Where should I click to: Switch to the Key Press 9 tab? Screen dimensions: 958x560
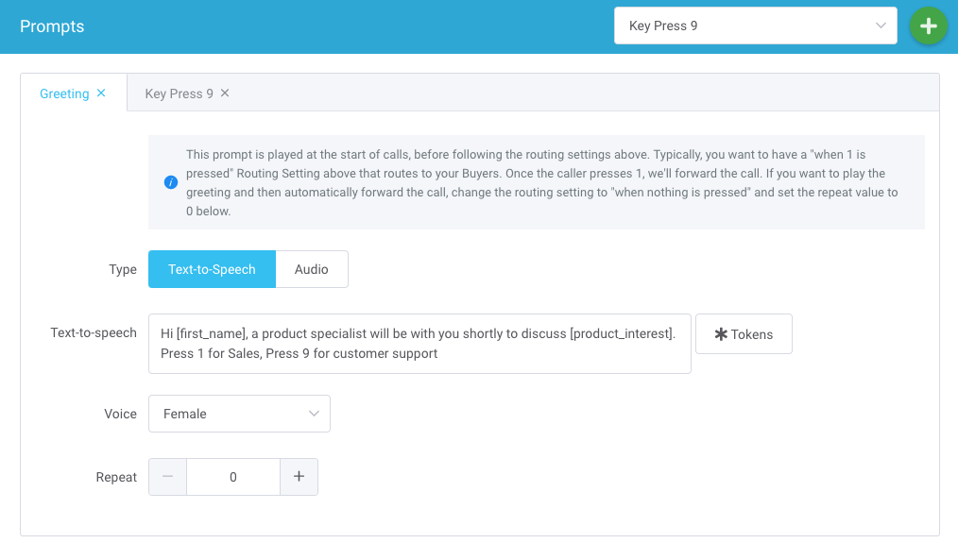179,93
